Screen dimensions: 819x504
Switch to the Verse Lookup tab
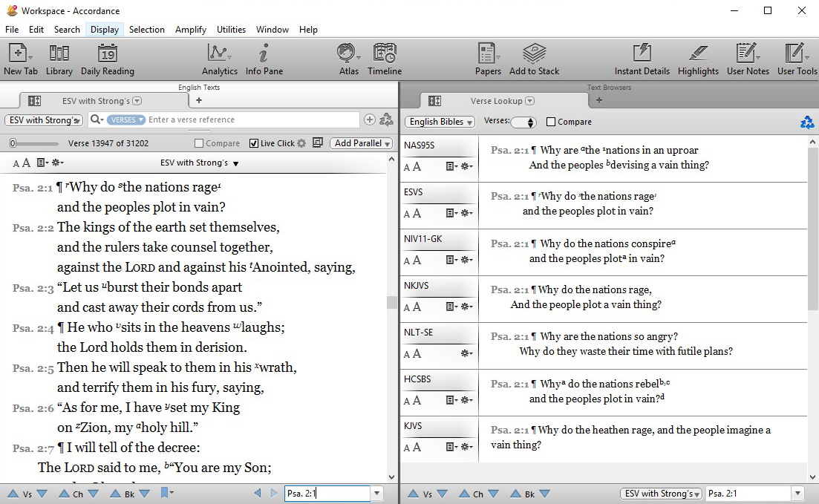496,101
